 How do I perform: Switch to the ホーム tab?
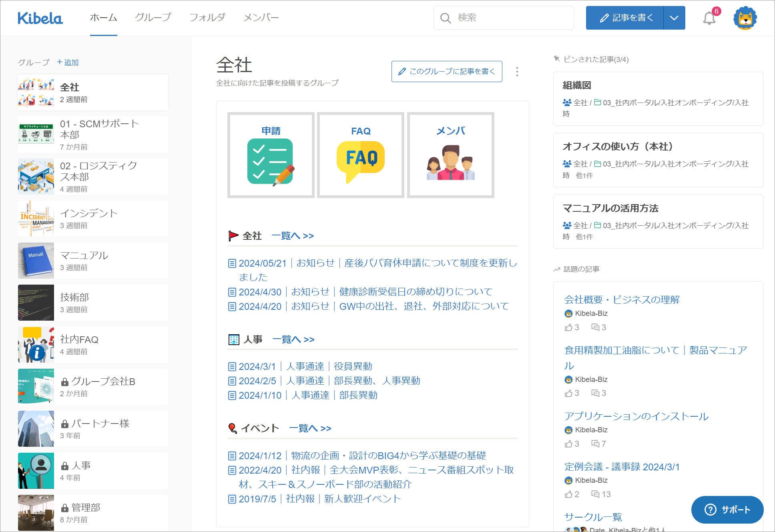(x=103, y=18)
